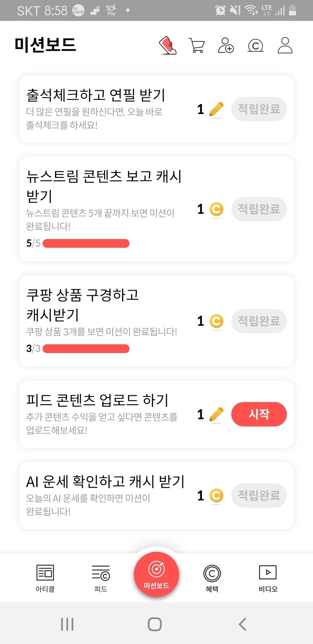Switch to the 아티클 tab
The image size is (313, 644).
[45, 578]
